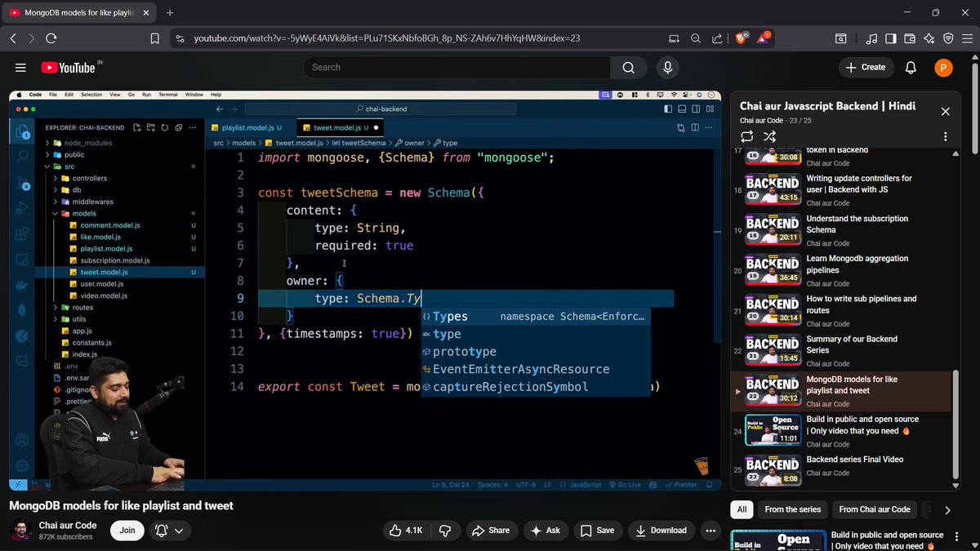980x551 pixels.
Task: Open Chai aur Code channel avatar below video
Action: (20, 531)
